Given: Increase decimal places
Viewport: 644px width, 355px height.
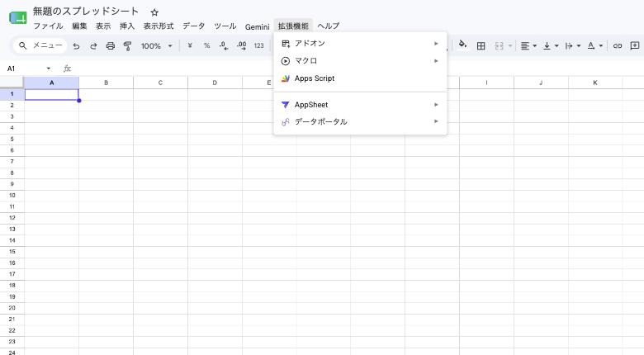Looking at the screenshot, I should 241,45.
